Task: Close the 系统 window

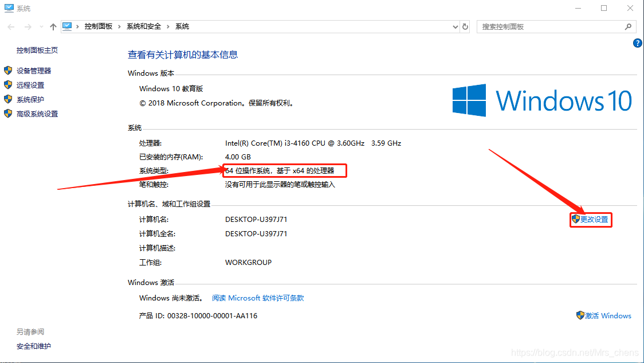Action: 630,8
